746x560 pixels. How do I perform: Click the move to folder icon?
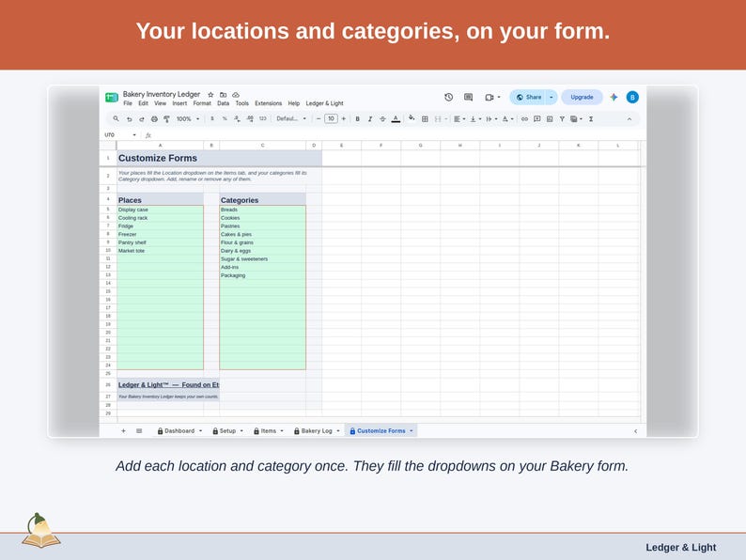coord(223,95)
